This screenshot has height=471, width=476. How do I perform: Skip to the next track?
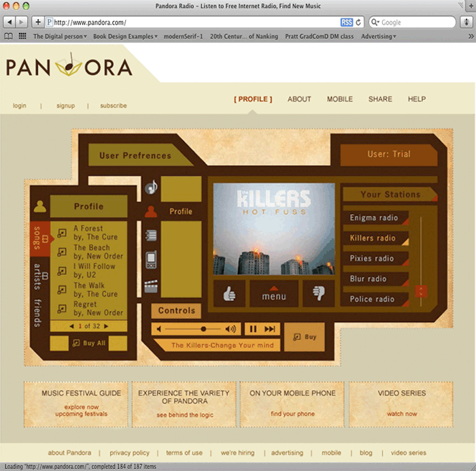click(x=270, y=329)
